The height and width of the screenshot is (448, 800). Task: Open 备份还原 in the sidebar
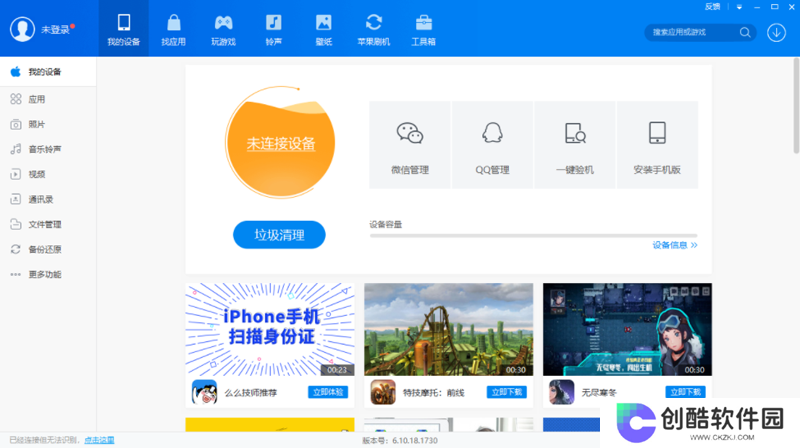coord(48,249)
